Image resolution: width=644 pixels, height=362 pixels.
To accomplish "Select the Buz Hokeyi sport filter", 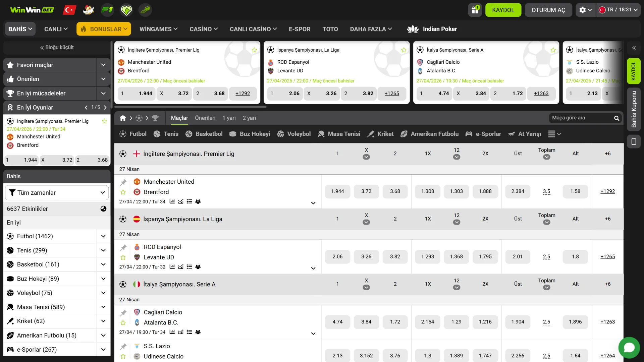I will coord(250,134).
